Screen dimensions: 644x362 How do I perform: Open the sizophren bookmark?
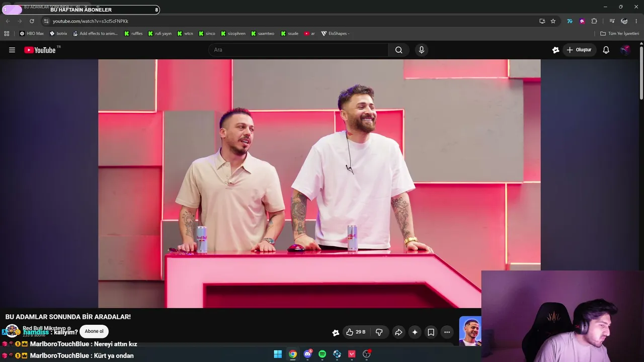(233, 34)
